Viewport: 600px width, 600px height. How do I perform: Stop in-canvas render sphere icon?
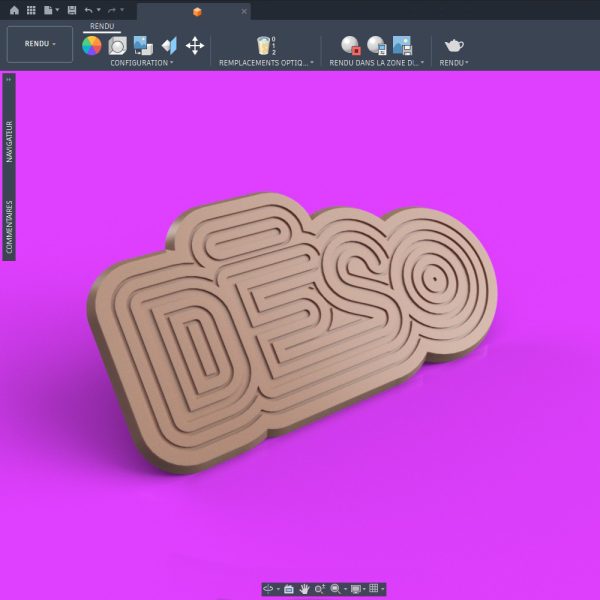[x=351, y=46]
